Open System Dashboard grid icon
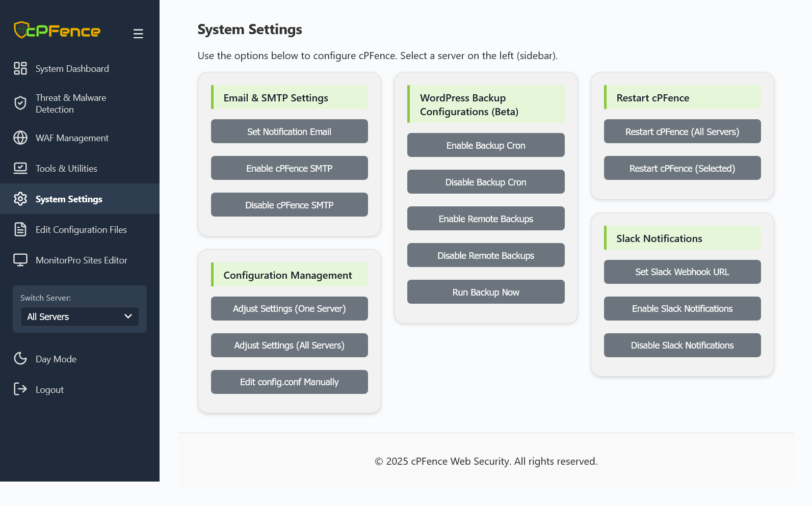This screenshot has height=506, width=812. click(20, 68)
